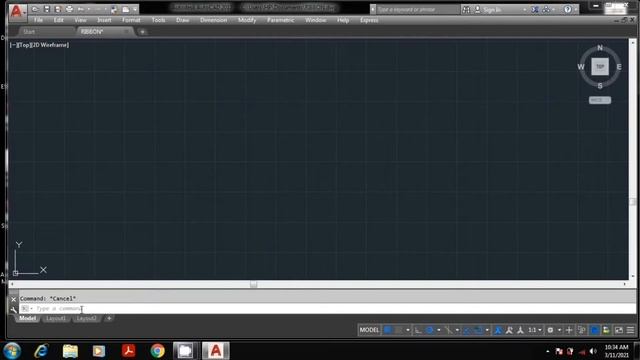Click the Help question mark icon
This screenshot has width=640, height=360.
click(x=567, y=9)
